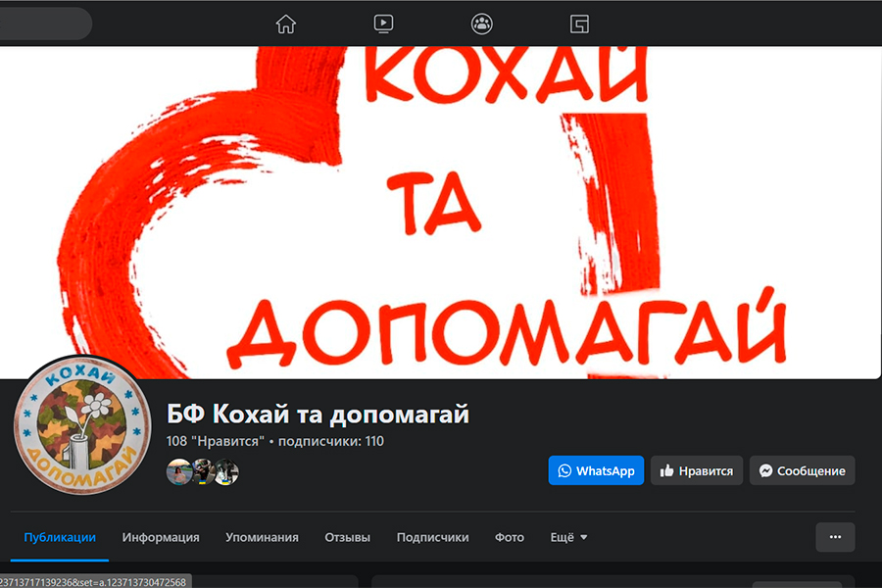Open the Упоминания tab
The image size is (882, 588).
coord(262,537)
